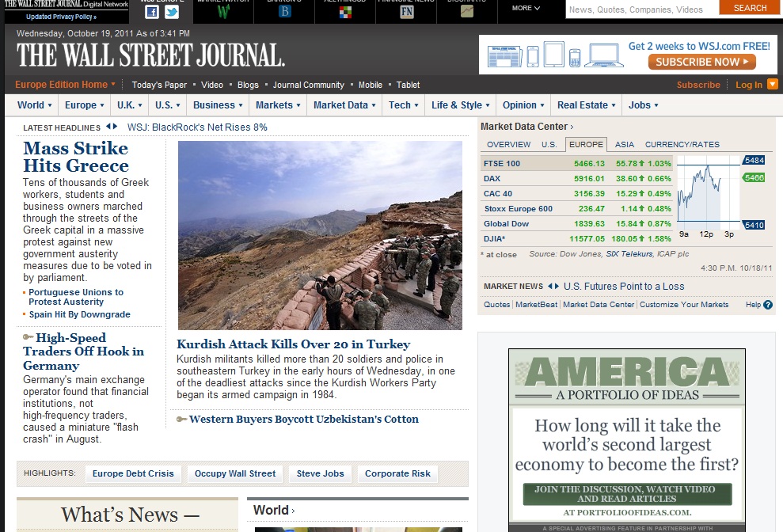Image resolution: width=783 pixels, height=532 pixels.
Task: Select the Occupy Wall Street highlight
Action: coord(235,473)
